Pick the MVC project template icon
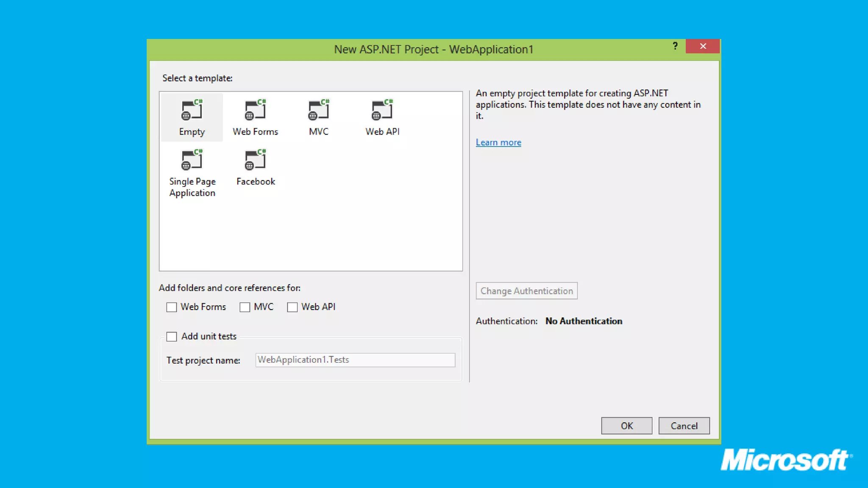 point(318,110)
